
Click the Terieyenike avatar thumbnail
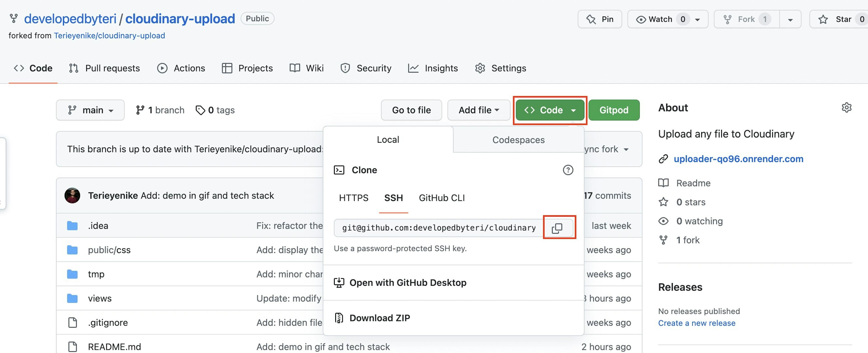click(x=72, y=196)
